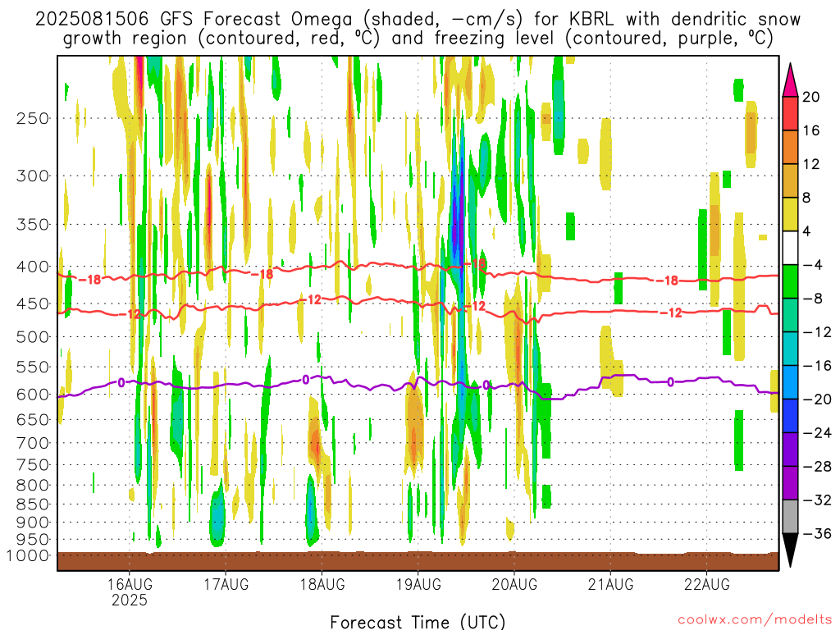
Task: Click the -12 contour label near 18AUG
Action: pos(310,299)
